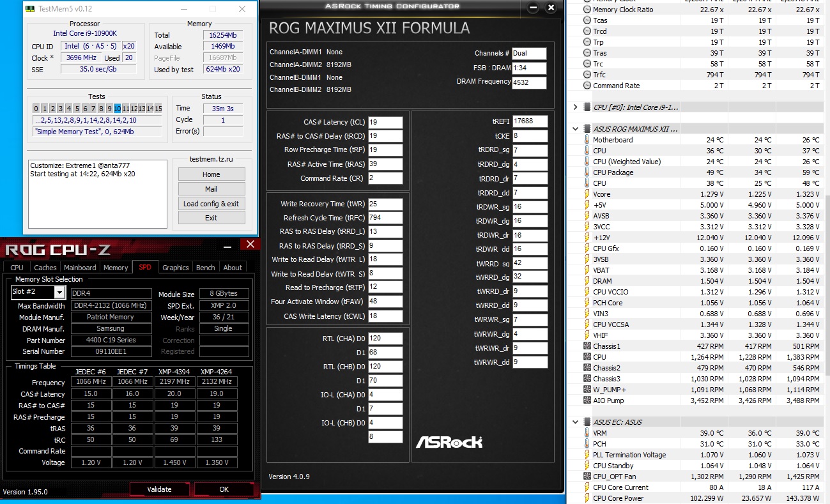This screenshot has width=830, height=504.
Task: Click the fan icon beside Chassis1
Action: tap(587, 346)
